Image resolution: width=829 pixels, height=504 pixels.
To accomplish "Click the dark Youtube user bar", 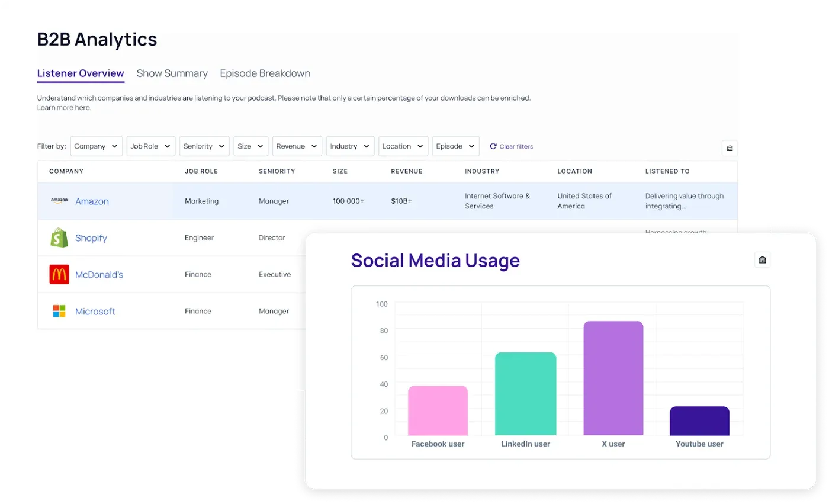I will coord(699,421).
